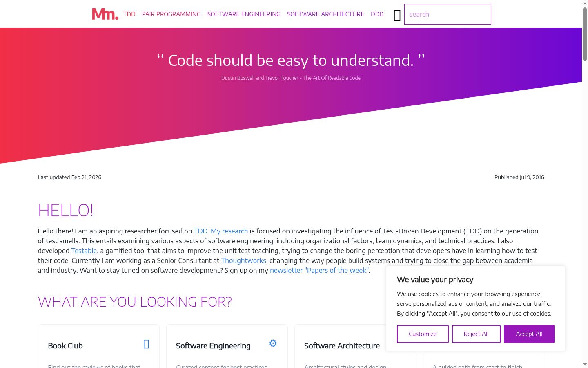Open the Pair Programming menu item
The width and height of the screenshot is (588, 368).
(x=171, y=14)
